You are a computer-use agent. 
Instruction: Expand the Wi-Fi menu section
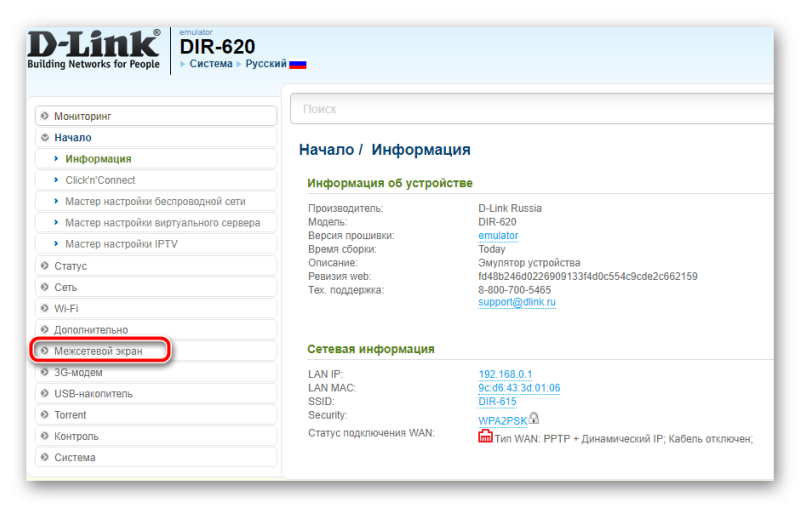[156, 309]
